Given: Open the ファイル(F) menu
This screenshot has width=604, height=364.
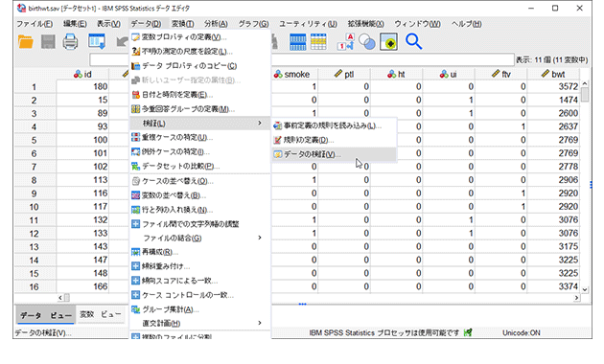Looking at the screenshot, I should click(35, 24).
